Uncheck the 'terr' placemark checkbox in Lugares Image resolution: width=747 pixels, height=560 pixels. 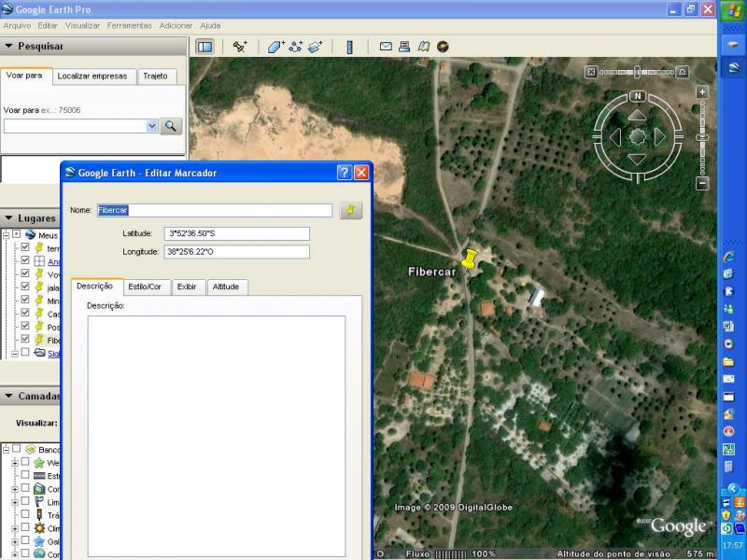[x=25, y=247]
